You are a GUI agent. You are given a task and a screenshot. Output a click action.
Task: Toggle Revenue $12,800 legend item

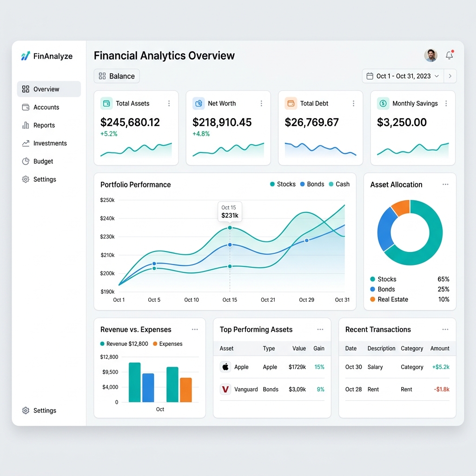coord(124,344)
